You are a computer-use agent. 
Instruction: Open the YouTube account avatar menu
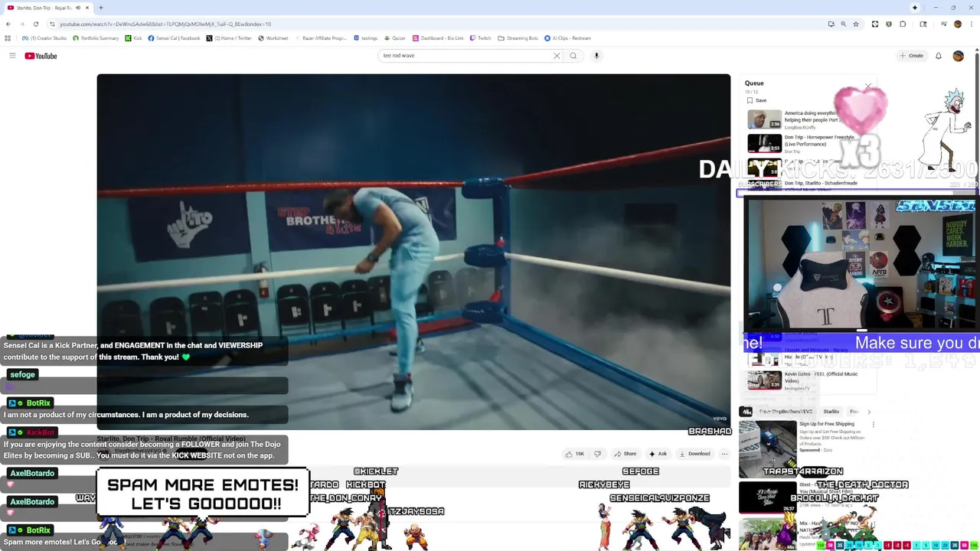tap(958, 56)
